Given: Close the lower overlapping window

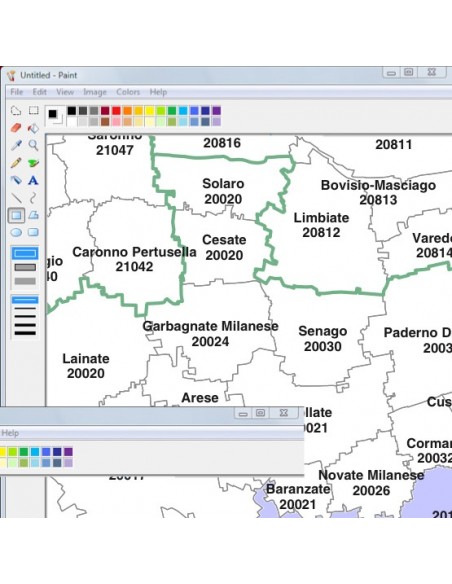Looking at the screenshot, I should [284, 413].
